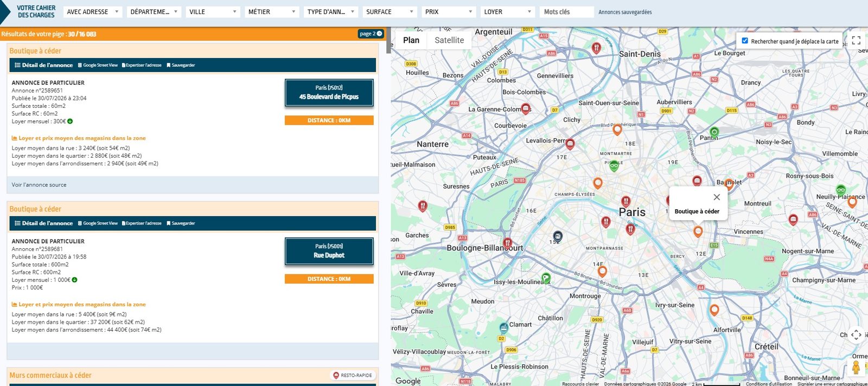
Task: Open Voir l'annonce source for first listing
Action: [39, 185]
